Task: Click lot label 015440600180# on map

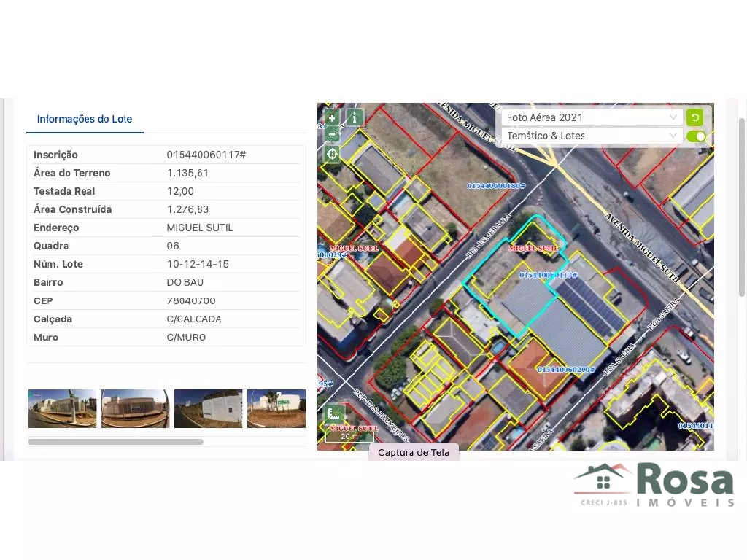Action: click(x=496, y=186)
